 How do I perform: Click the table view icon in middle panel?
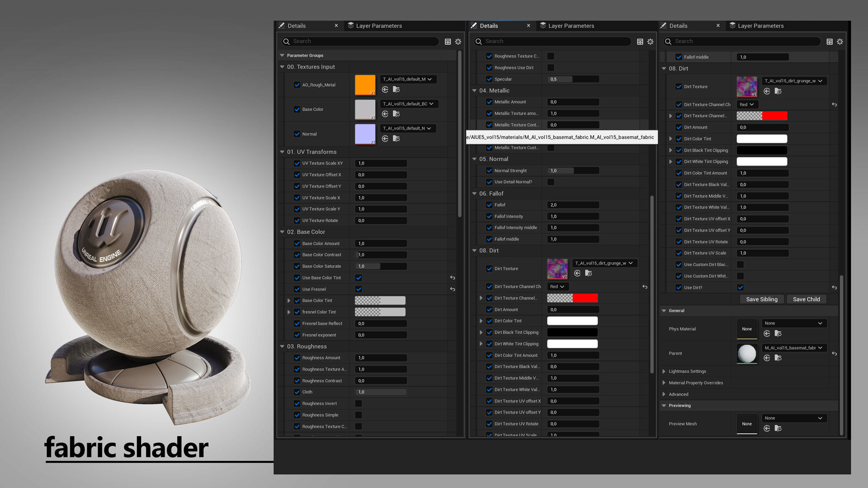pos(640,42)
